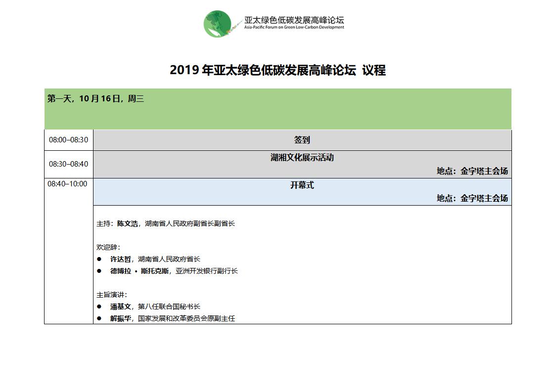Click the Chinese forum name beside the logo
555x392 pixels.
294,20
